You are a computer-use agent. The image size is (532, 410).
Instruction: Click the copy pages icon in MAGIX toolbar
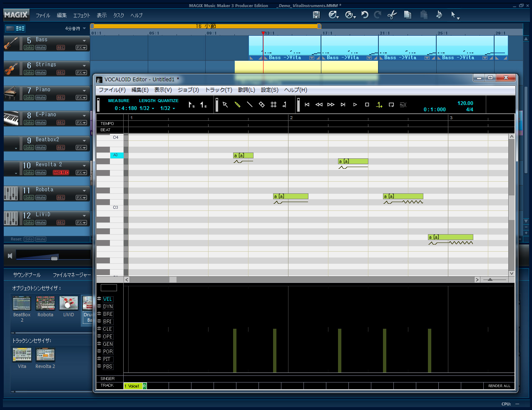[x=408, y=15]
